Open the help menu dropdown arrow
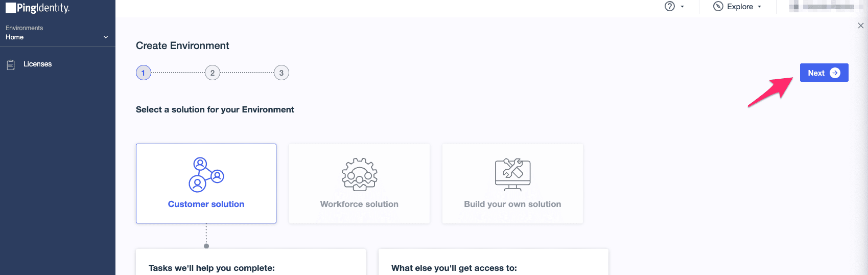Image resolution: width=868 pixels, height=275 pixels. point(682,7)
